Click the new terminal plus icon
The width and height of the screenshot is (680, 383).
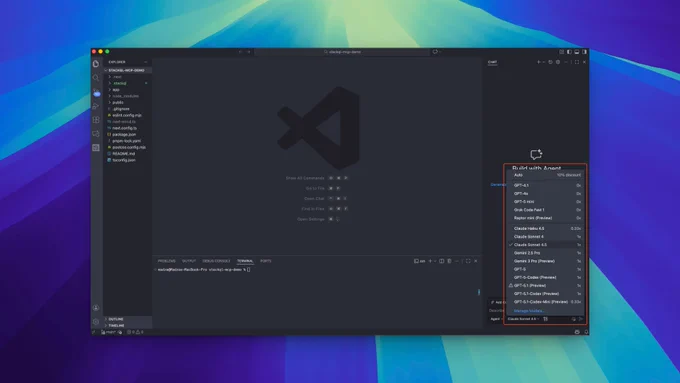pyautogui.click(x=430, y=261)
